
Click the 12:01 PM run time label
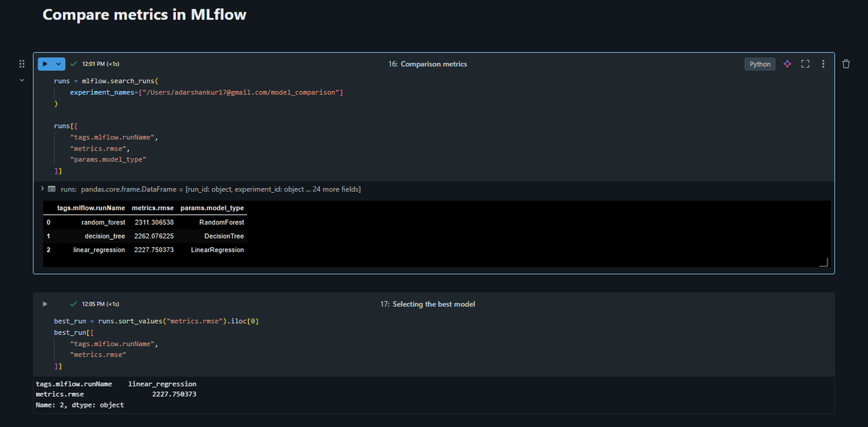pos(101,64)
